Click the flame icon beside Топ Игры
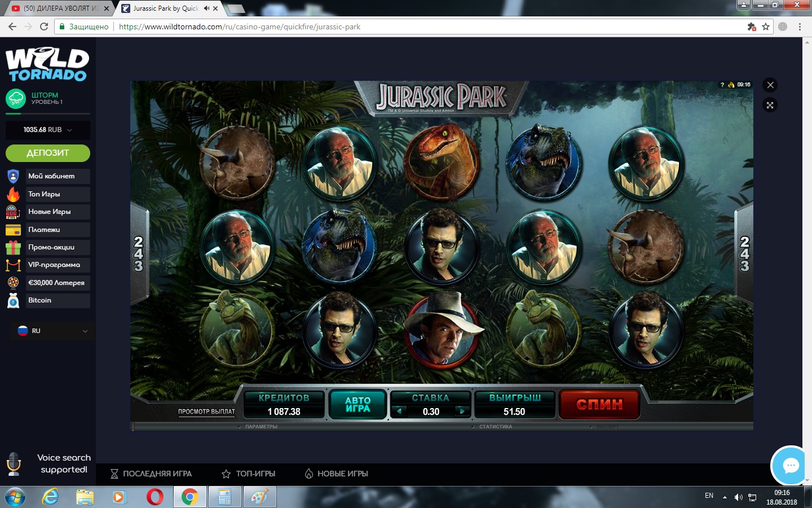Viewport: 812px width, 508px height. (x=13, y=194)
